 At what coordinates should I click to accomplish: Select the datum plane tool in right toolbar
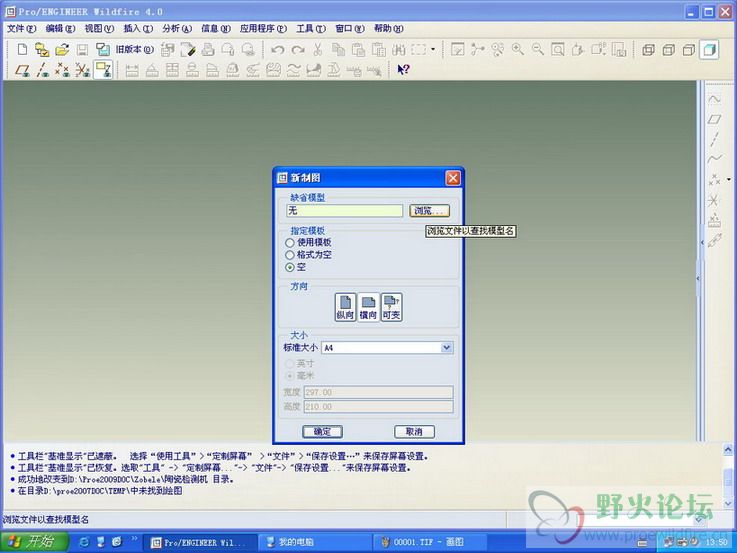click(x=714, y=119)
